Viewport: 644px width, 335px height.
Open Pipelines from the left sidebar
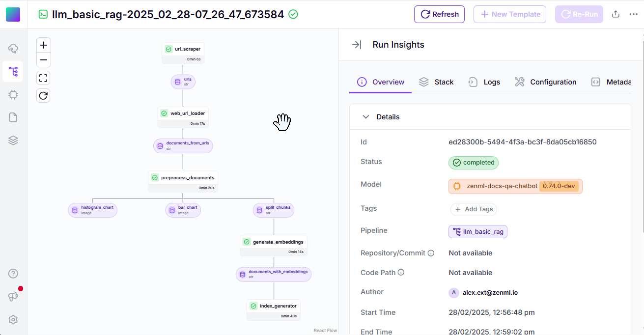coord(13,72)
